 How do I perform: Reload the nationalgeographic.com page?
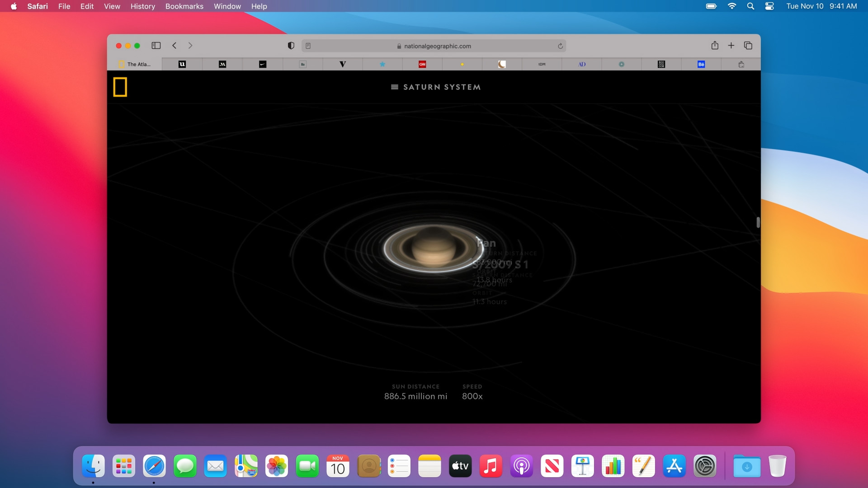(x=560, y=46)
